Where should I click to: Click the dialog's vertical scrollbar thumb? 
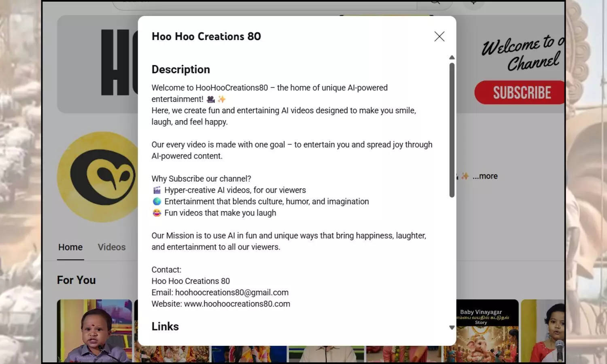tap(452, 129)
